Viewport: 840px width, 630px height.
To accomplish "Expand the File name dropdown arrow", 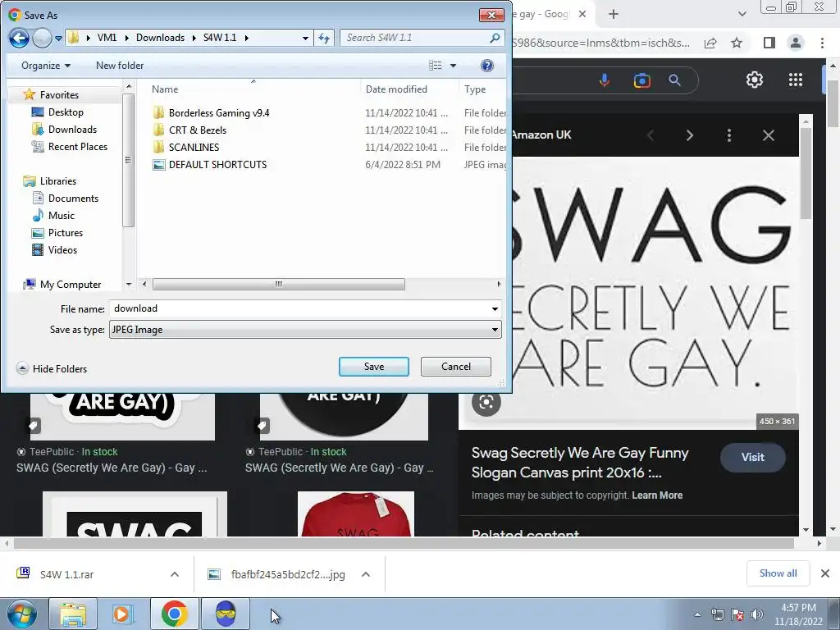I will (495, 308).
